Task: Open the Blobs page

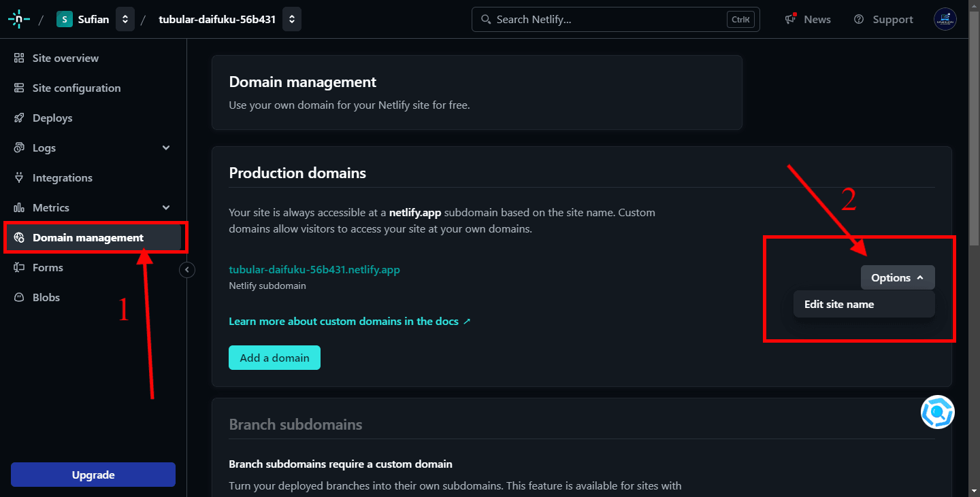Action: point(46,297)
